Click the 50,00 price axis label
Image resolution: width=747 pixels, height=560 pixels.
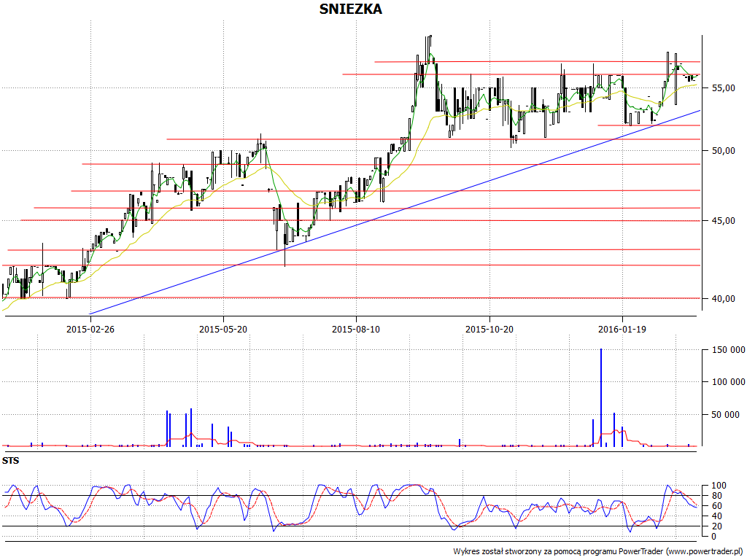click(x=724, y=151)
